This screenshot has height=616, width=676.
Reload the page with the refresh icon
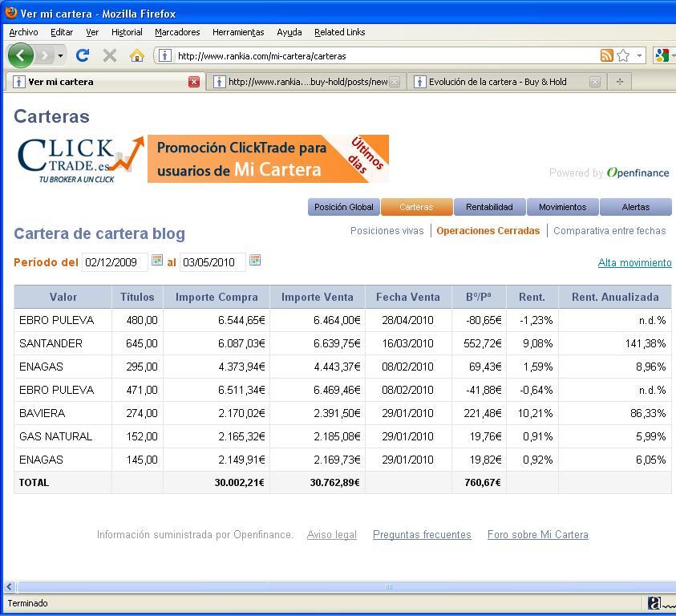(82, 55)
